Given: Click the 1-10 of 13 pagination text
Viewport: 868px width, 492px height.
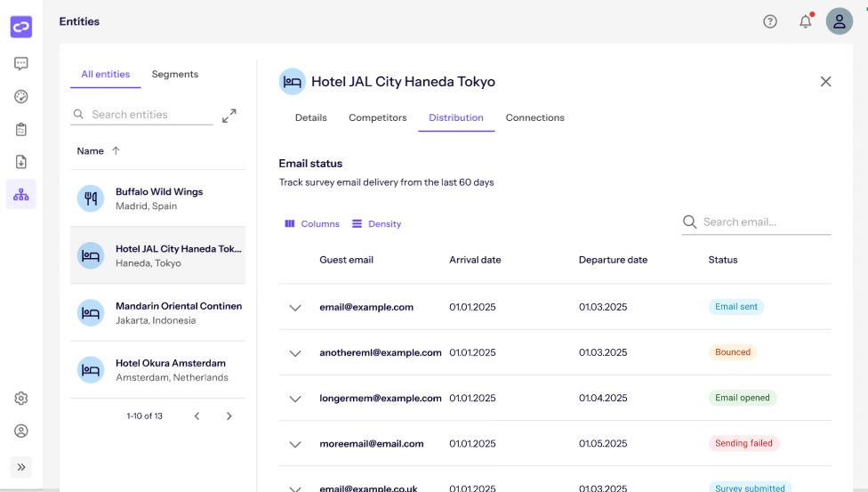Looking at the screenshot, I should coord(144,415).
